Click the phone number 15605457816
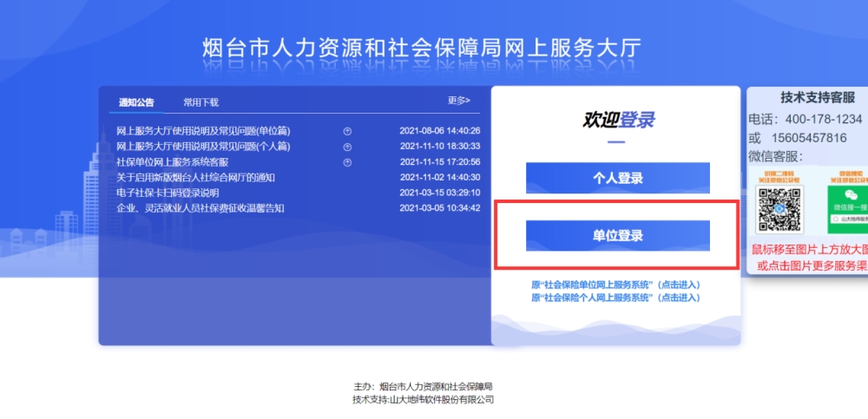This screenshot has width=868, height=419. pyautogui.click(x=809, y=138)
